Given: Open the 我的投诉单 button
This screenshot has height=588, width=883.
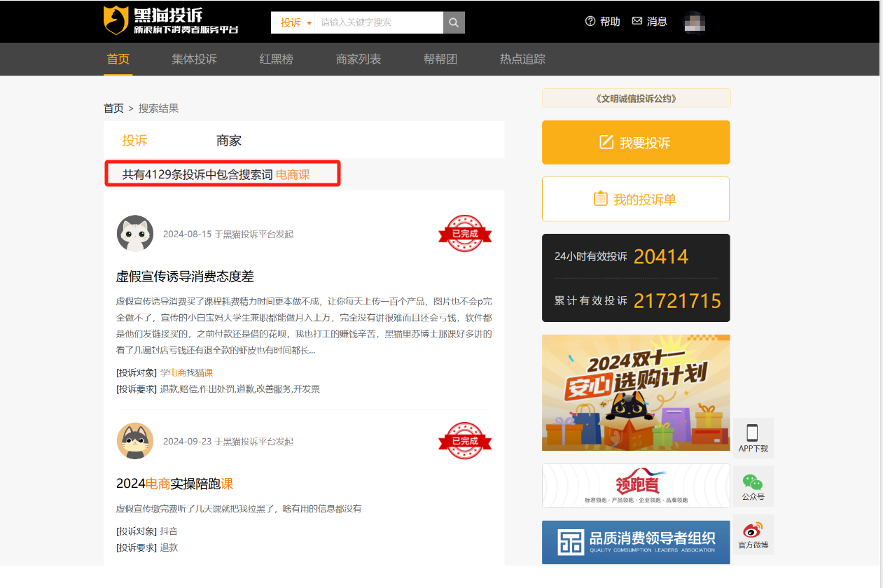Looking at the screenshot, I should [636, 199].
